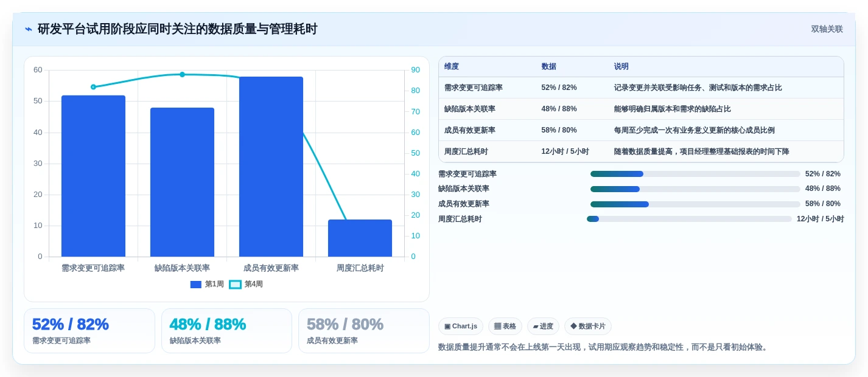Toggle the 第1周 legend swatch
The width and height of the screenshot is (868, 377).
[195, 285]
